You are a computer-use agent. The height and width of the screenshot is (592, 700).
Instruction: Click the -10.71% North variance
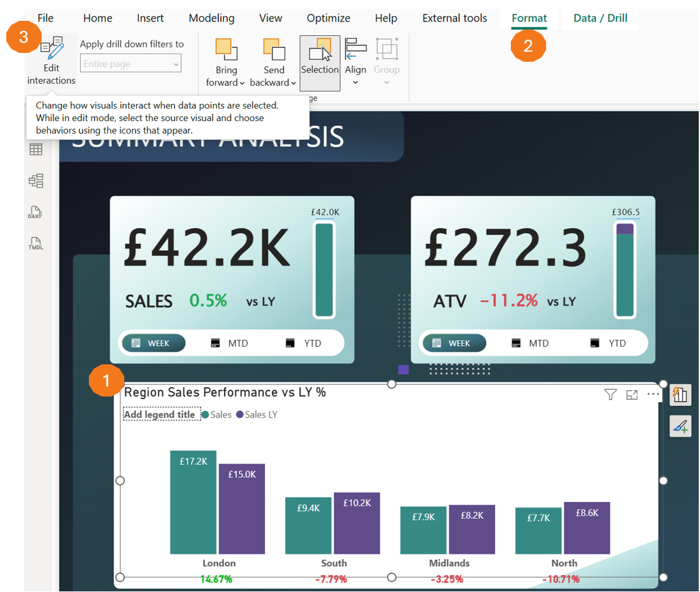(x=561, y=579)
